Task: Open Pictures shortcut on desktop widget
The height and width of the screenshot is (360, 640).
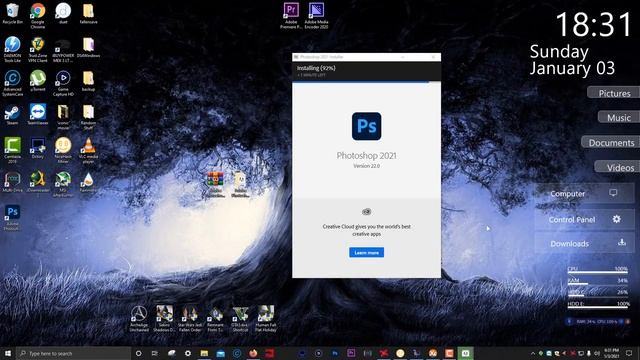Action: (613, 93)
